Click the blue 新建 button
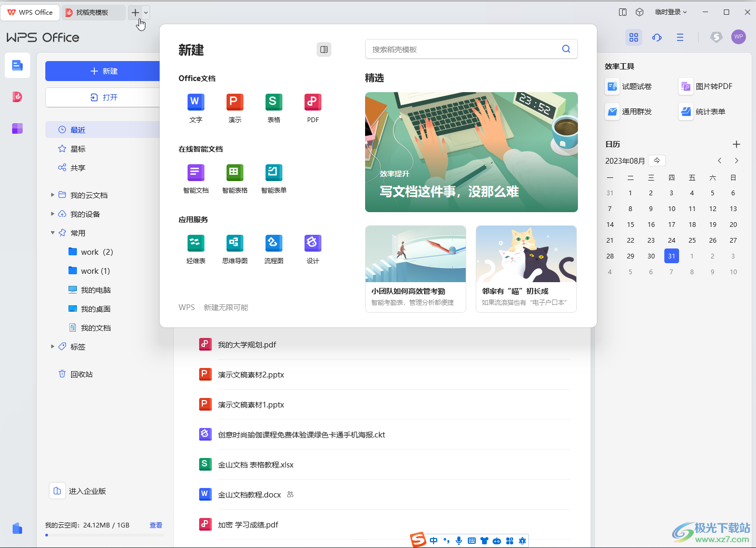Viewport: 756px width, 548px height. pos(103,71)
